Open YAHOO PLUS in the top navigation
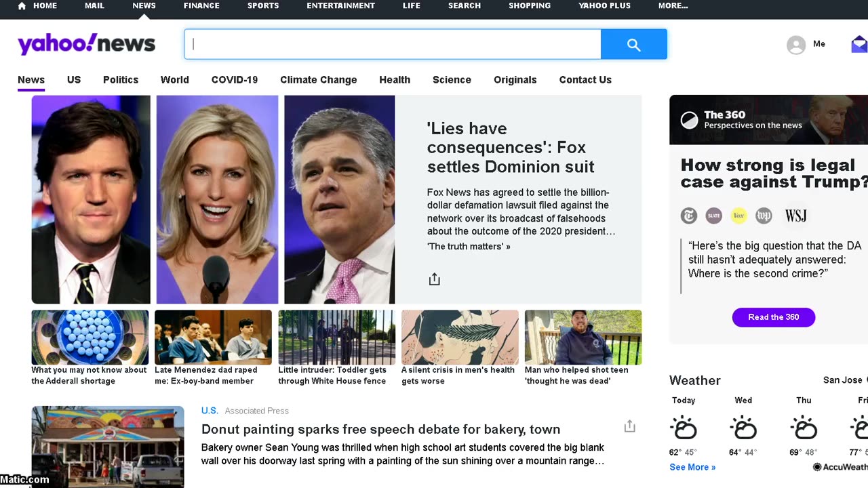This screenshot has width=868, height=488. 604,5
